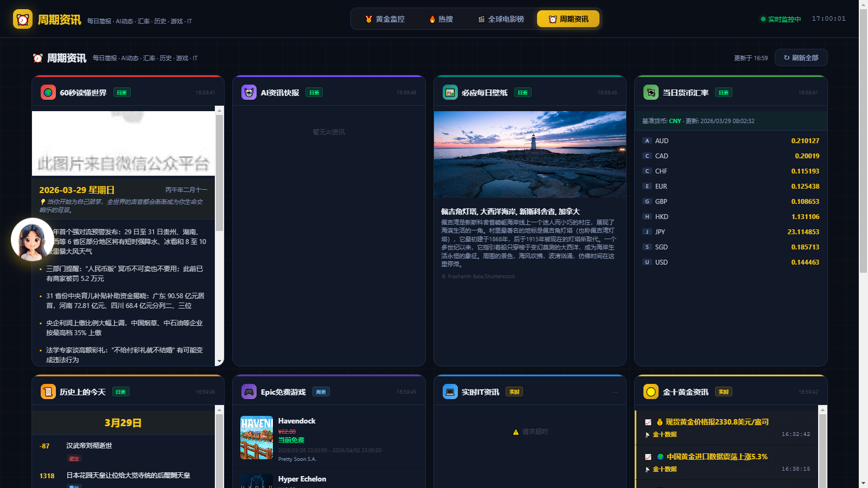868x488 pixels.
Task: Click the news item about 央企利润上缴比例
Action: (124, 328)
